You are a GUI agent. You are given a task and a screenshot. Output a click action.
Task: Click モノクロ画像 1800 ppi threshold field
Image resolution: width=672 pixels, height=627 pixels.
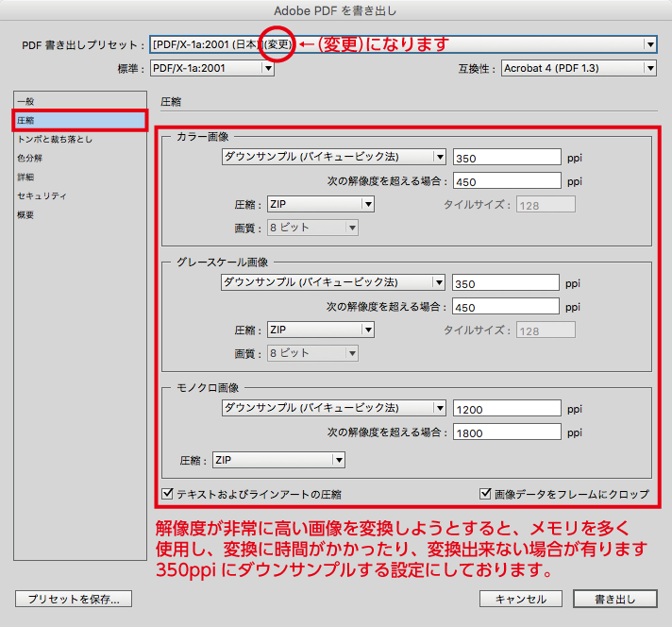(x=507, y=432)
